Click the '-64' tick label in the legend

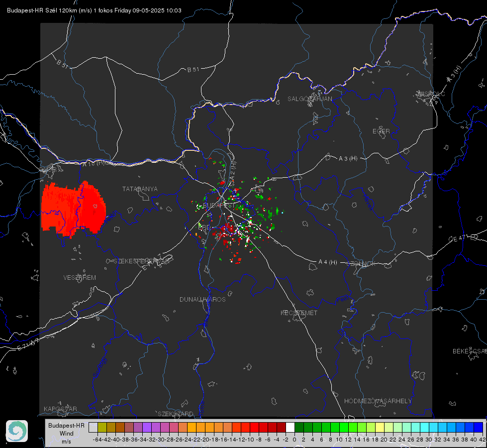tap(97, 440)
